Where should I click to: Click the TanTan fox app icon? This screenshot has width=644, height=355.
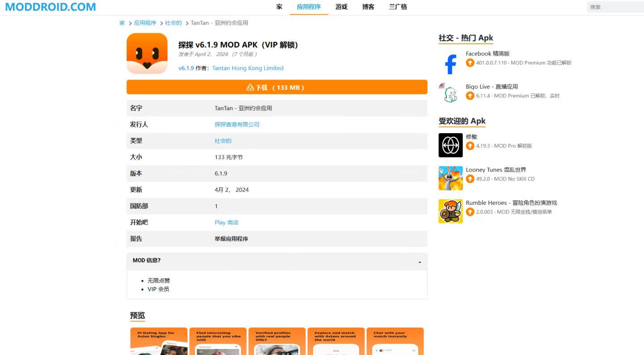tap(147, 53)
